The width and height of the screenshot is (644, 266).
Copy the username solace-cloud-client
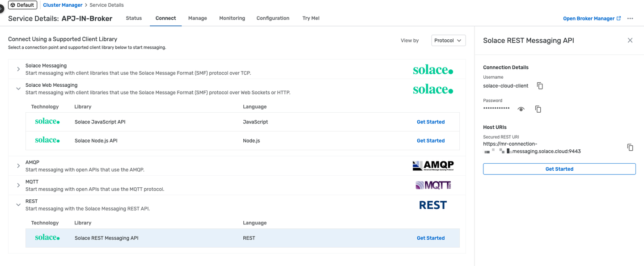(540, 86)
